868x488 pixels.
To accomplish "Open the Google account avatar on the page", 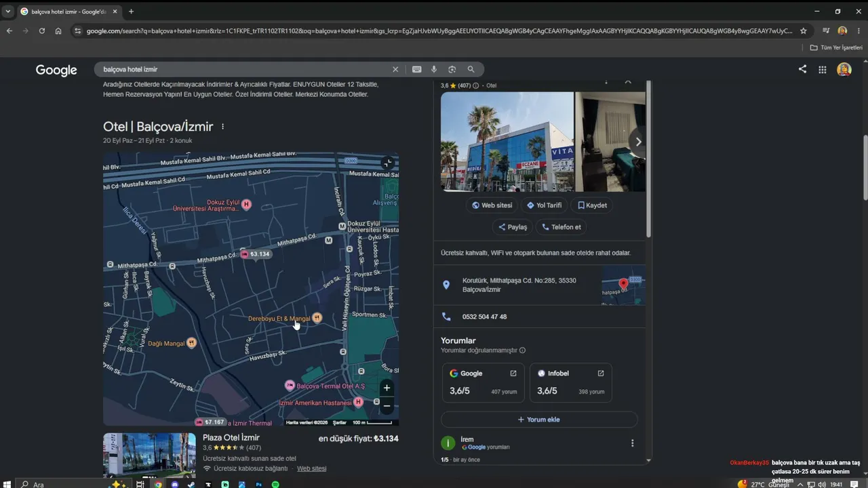I will point(844,69).
